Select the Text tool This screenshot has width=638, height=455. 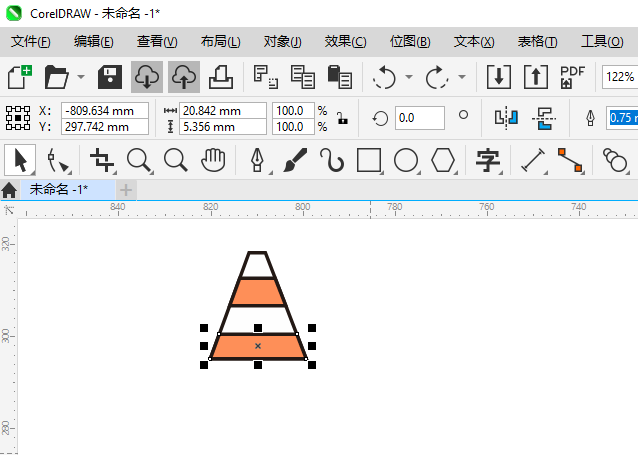(x=488, y=160)
